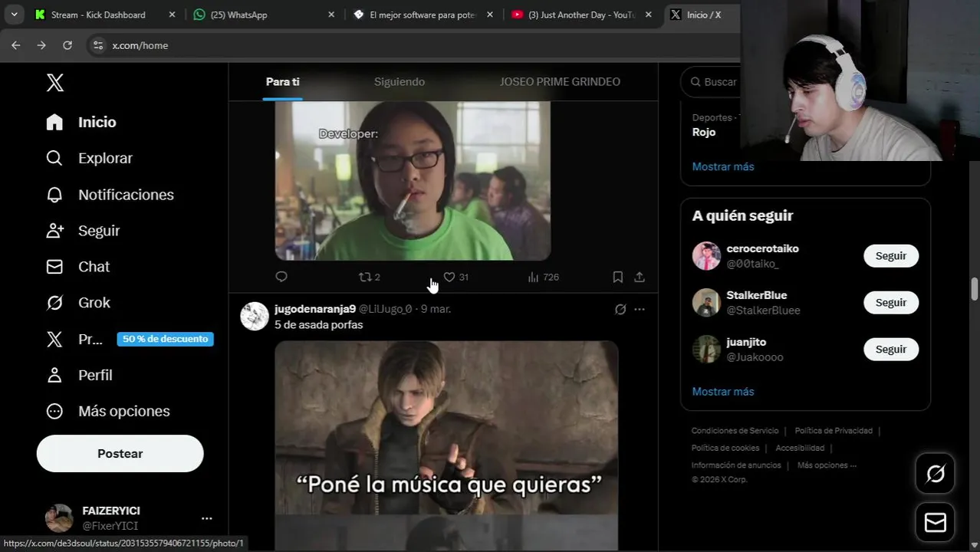The height and width of the screenshot is (552, 980).
Task: Click the x.com/home address bar
Action: point(414,45)
